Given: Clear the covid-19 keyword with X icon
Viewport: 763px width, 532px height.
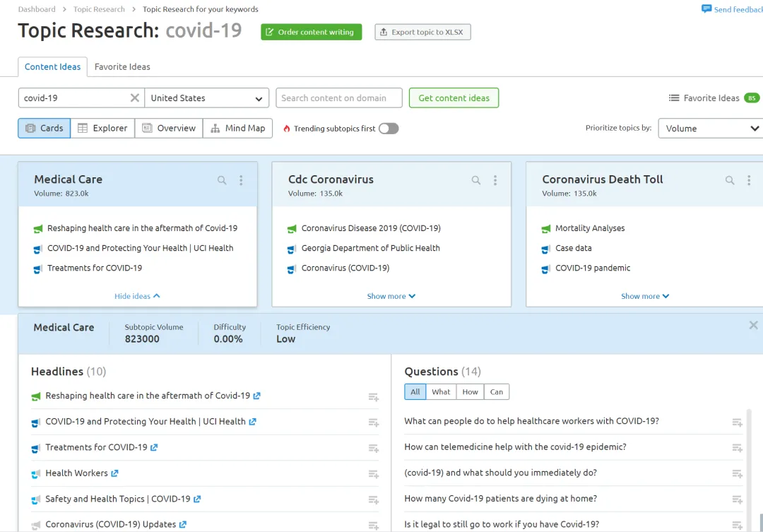Looking at the screenshot, I should (135, 97).
